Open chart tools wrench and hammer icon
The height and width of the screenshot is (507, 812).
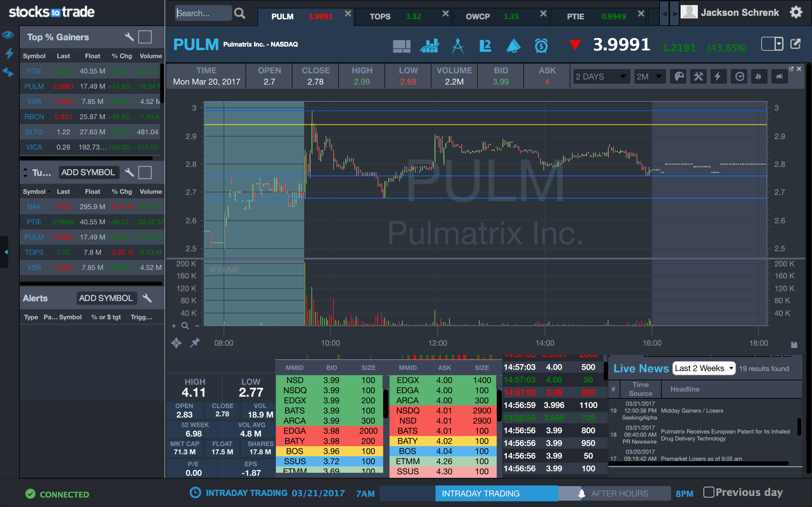pyautogui.click(x=698, y=77)
